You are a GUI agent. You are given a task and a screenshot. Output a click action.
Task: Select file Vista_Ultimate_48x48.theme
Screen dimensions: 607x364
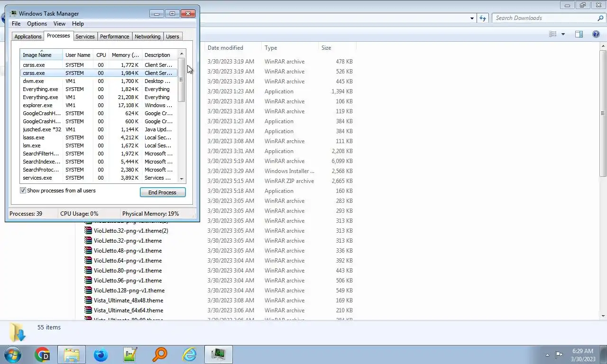[x=129, y=300]
